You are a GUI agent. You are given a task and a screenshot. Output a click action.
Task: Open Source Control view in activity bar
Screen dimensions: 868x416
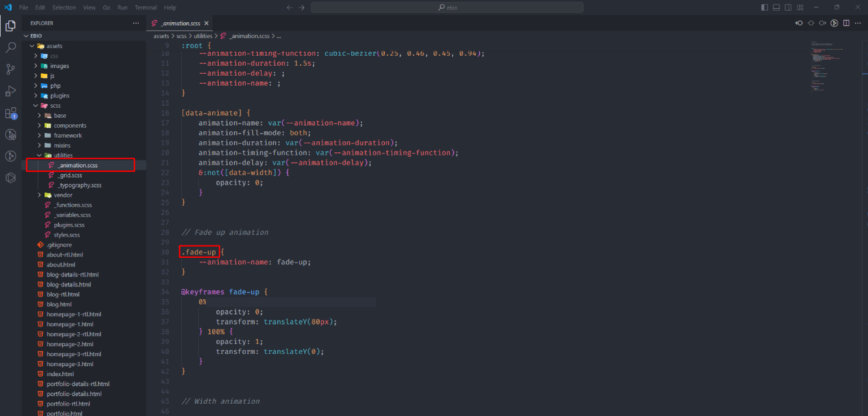[11, 69]
